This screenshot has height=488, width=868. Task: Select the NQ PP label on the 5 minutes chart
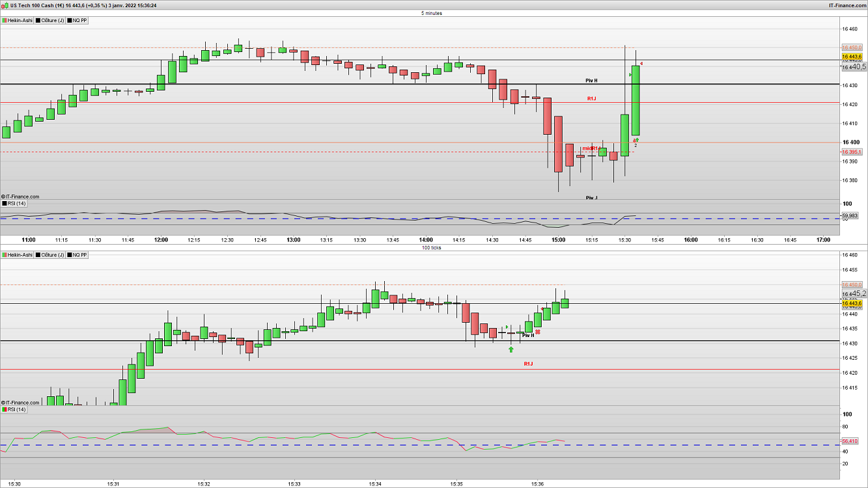77,20
